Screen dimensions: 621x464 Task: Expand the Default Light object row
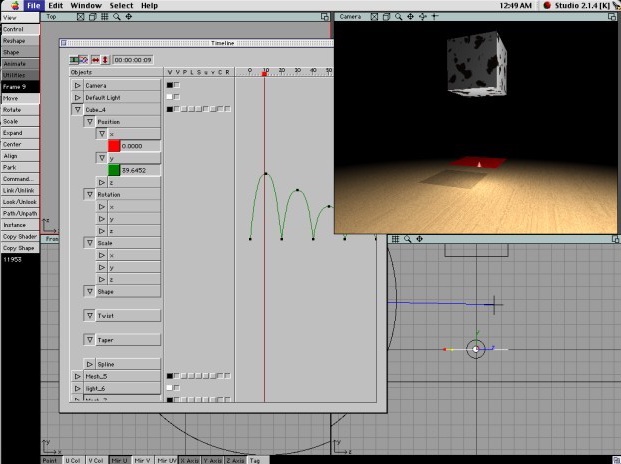tap(78, 97)
